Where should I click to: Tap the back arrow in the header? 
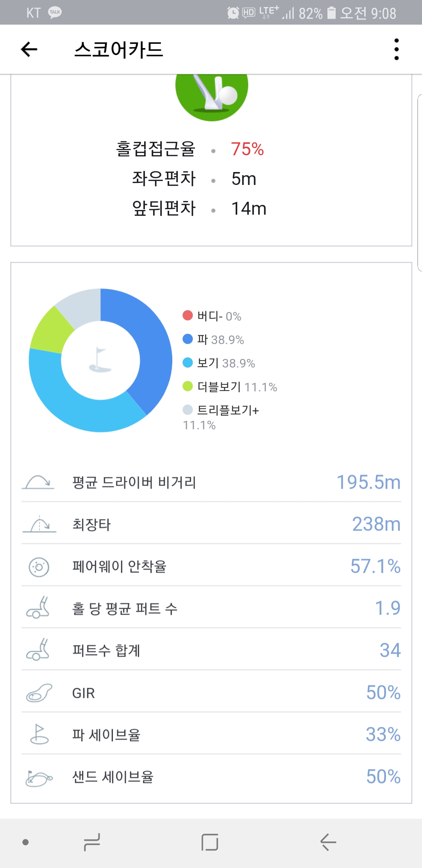click(29, 50)
